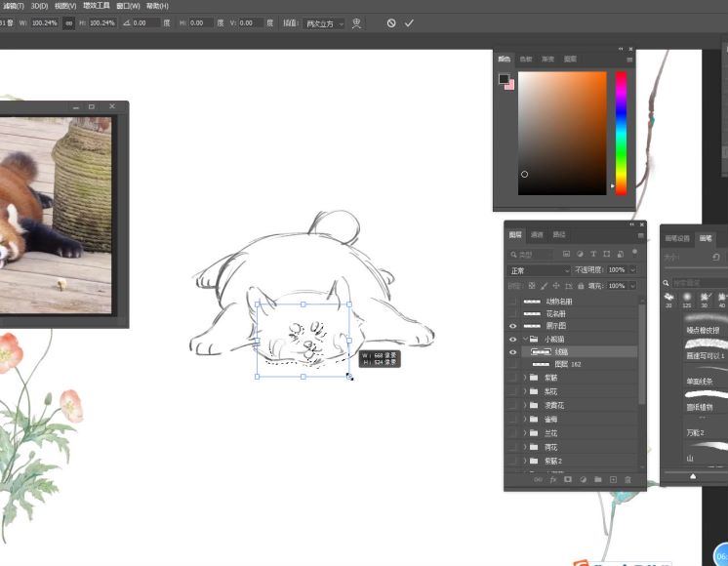Click the type layer filter T icon
728x566 pixels.
[593, 254]
